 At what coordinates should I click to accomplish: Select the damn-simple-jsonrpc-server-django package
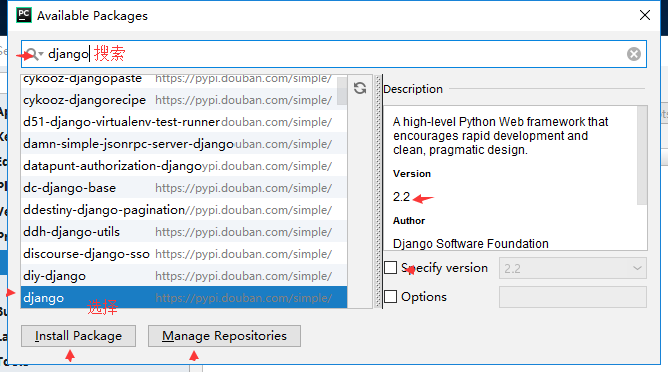point(184,144)
